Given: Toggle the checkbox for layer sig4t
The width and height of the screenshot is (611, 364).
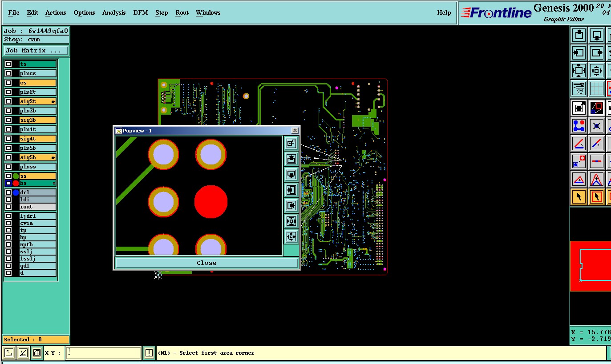Looking at the screenshot, I should point(8,139).
